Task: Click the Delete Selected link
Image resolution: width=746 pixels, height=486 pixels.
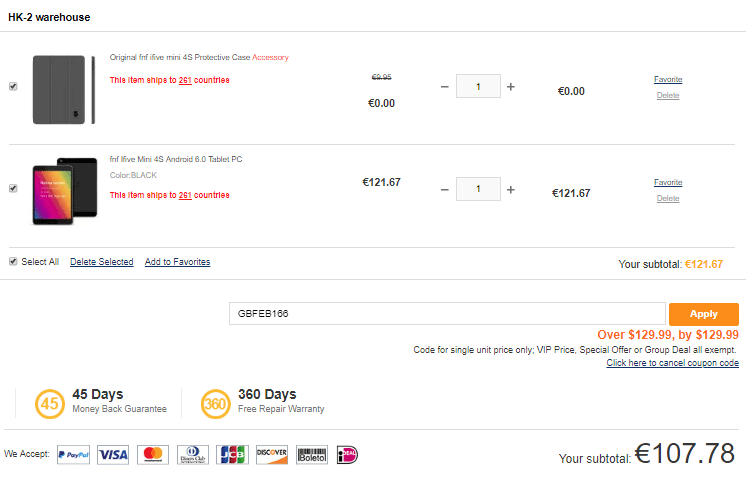Action: coord(102,262)
